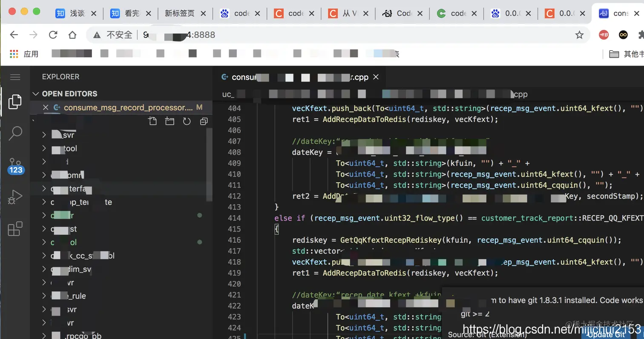Close the 浅谈 tab
The width and height of the screenshot is (644, 339).
94,13
